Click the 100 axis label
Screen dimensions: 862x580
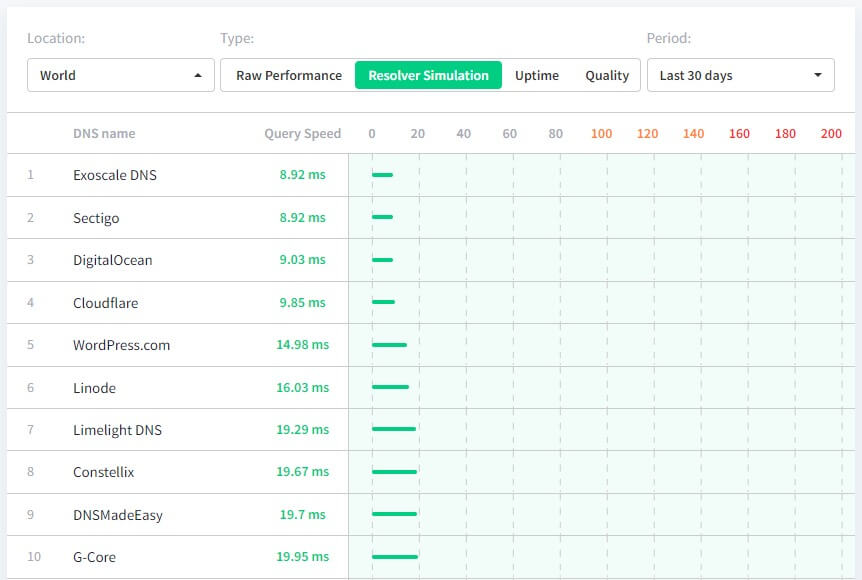point(601,134)
